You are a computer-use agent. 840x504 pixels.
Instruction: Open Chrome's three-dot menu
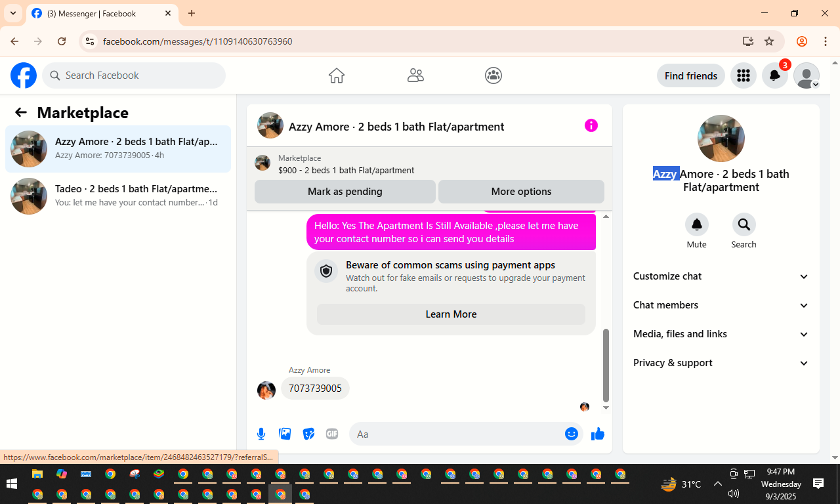click(x=826, y=41)
